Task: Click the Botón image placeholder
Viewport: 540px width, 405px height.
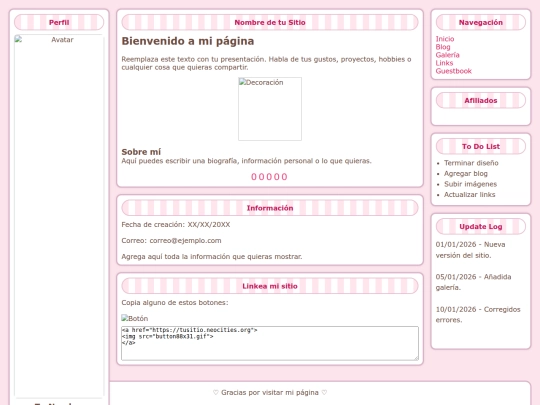Action: pos(135,318)
